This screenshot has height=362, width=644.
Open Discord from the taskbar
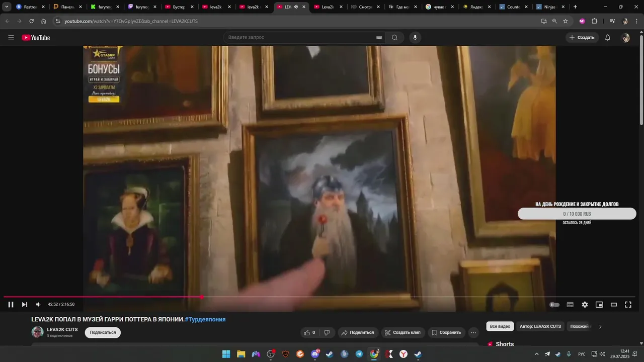(315, 354)
